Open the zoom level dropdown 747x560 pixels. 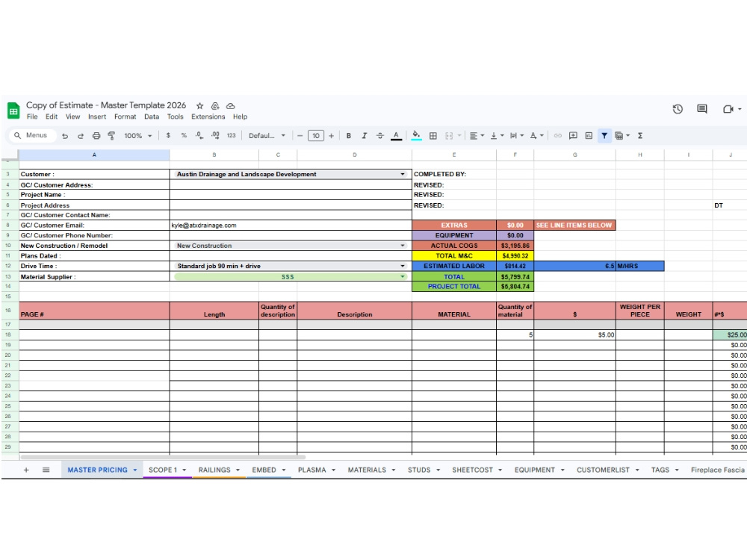pyautogui.click(x=137, y=136)
